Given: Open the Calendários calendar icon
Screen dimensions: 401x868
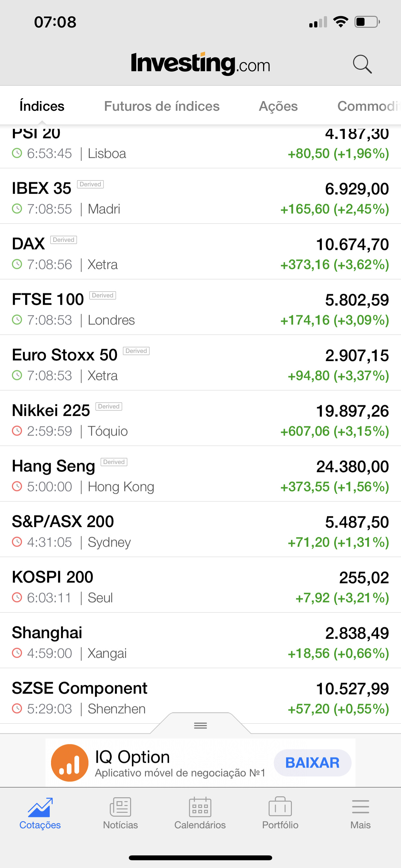Looking at the screenshot, I should pos(200,807).
